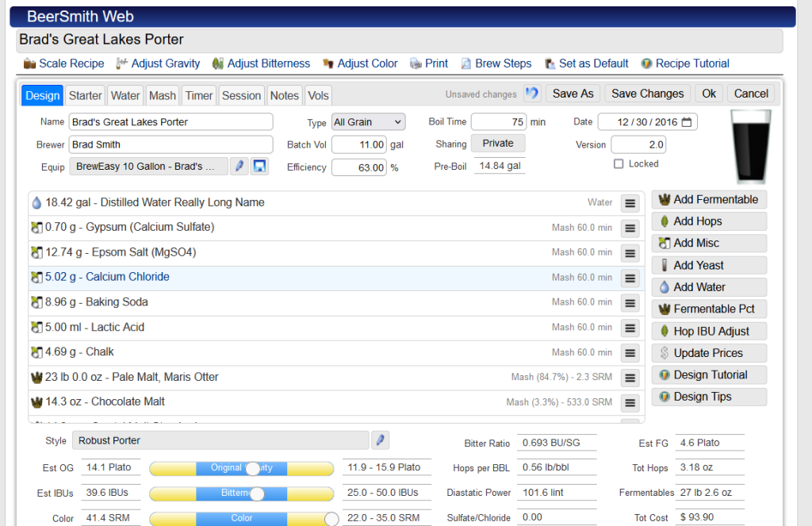Screen dimensions: 812x526
Task: Switch to the Notes tab
Action: point(285,95)
